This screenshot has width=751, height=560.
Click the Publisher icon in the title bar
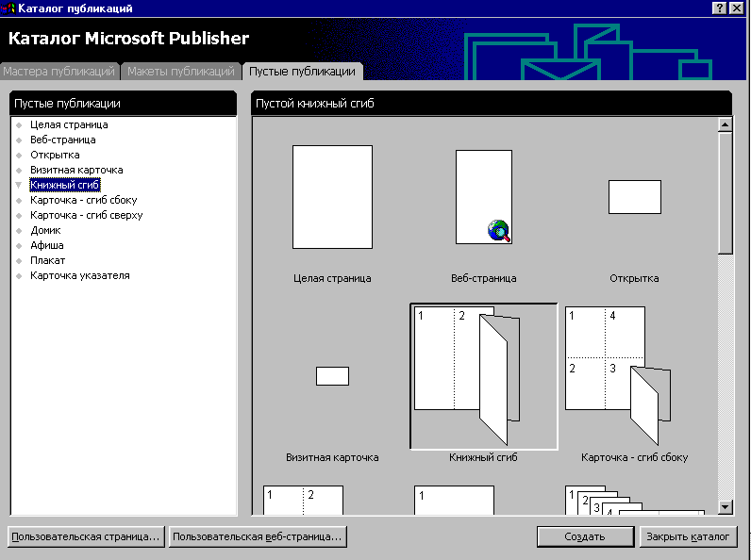tap(8, 8)
